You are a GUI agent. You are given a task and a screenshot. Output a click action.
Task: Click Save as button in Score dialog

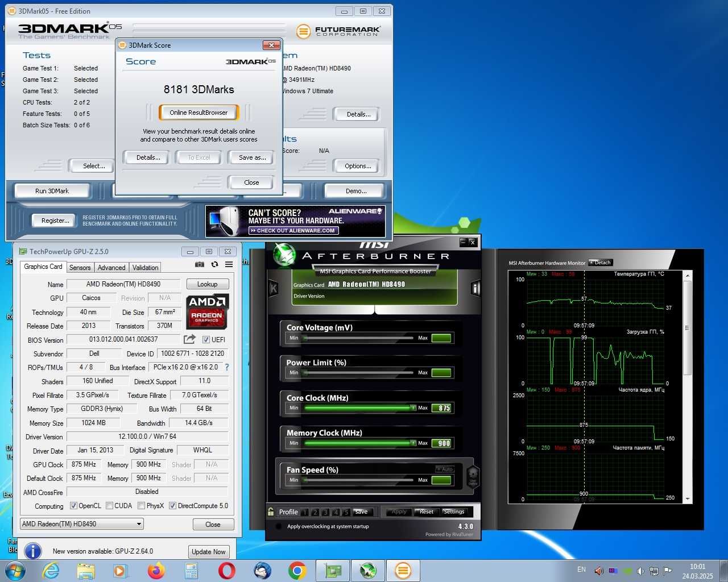point(252,157)
